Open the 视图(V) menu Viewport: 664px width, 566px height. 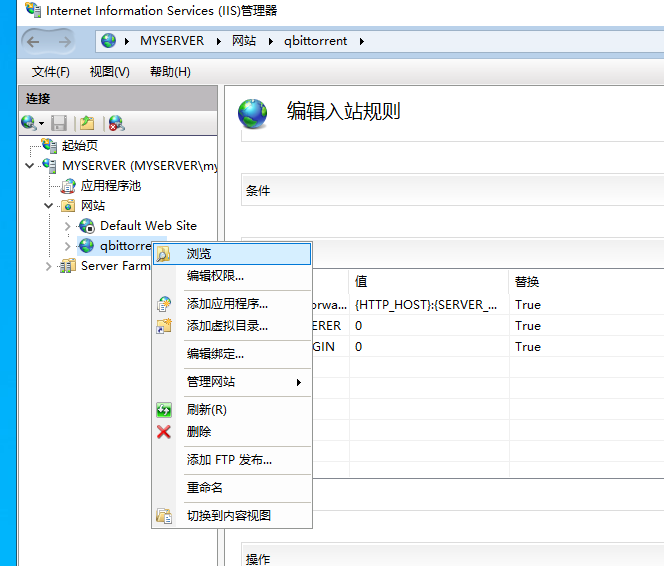click(109, 72)
